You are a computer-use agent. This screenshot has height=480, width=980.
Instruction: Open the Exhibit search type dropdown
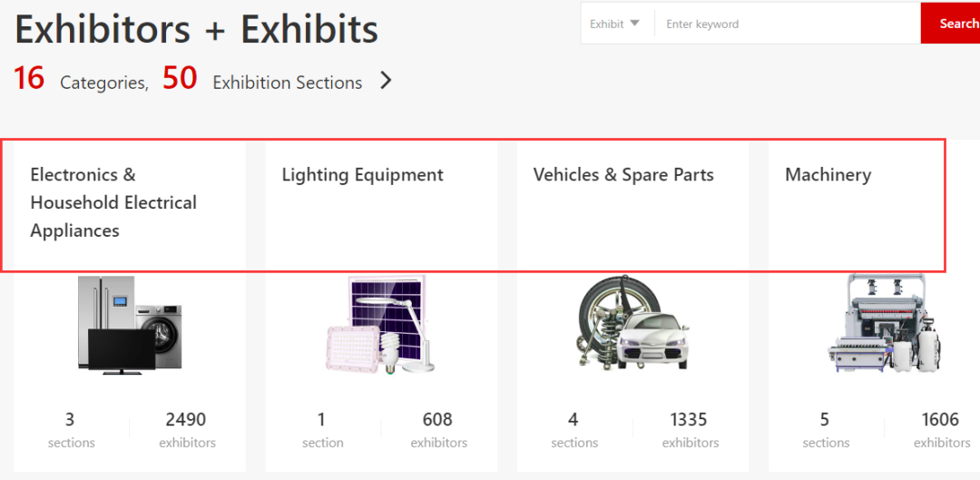616,24
